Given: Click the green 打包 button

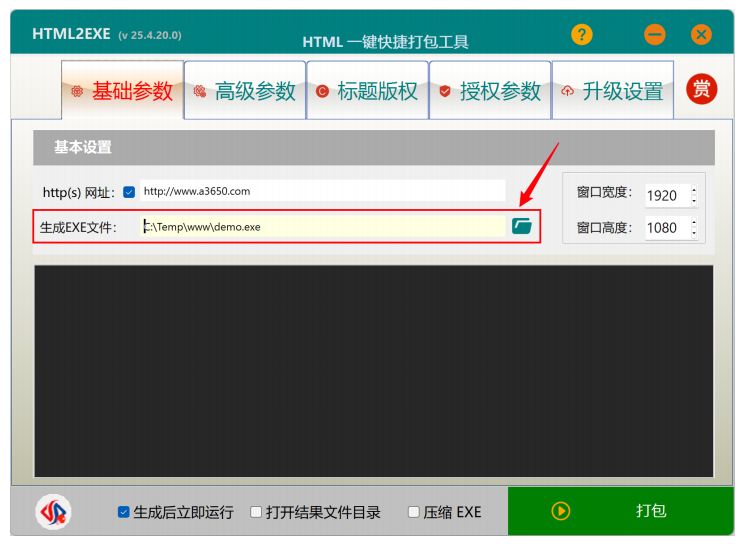Looking at the screenshot, I should (621, 511).
